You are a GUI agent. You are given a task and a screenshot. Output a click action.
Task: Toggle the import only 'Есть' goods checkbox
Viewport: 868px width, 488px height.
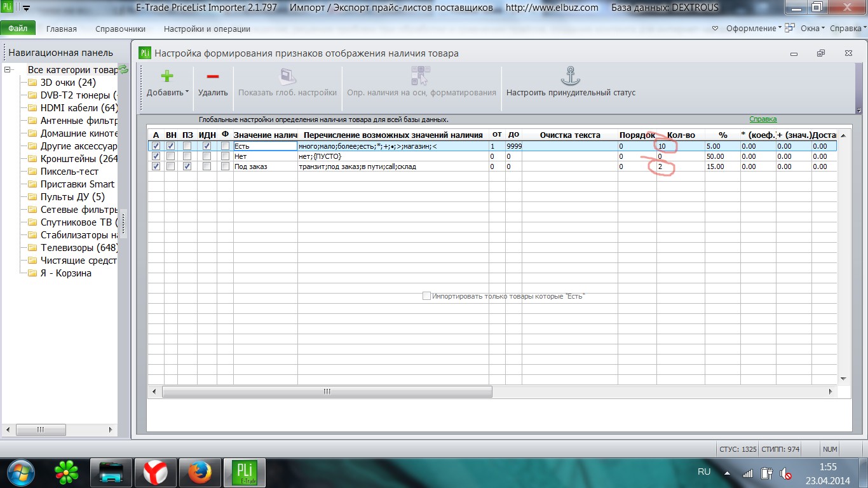pos(426,296)
